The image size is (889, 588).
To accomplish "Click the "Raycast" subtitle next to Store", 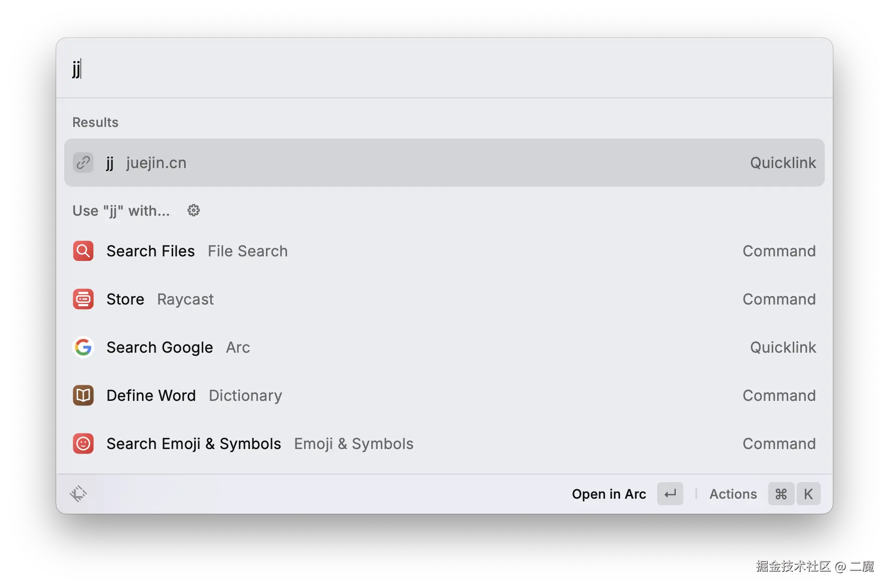I will pos(185,300).
